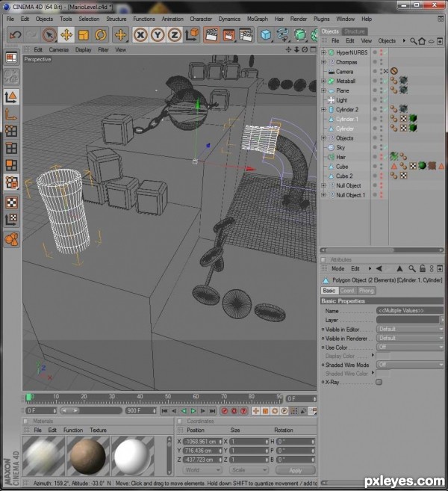Click home icon in Objects manager
The width and height of the screenshot is (448, 491).
click(x=422, y=41)
